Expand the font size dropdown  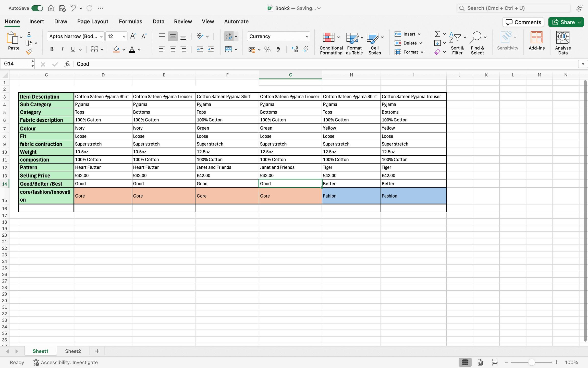pos(124,37)
